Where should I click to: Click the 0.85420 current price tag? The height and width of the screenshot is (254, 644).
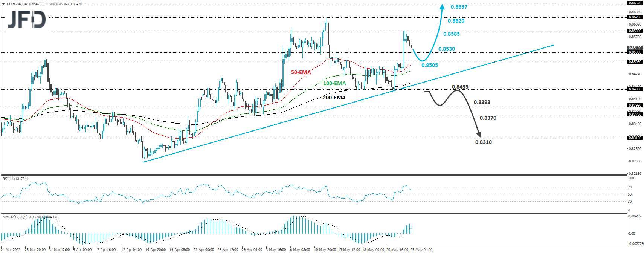coord(635,48)
